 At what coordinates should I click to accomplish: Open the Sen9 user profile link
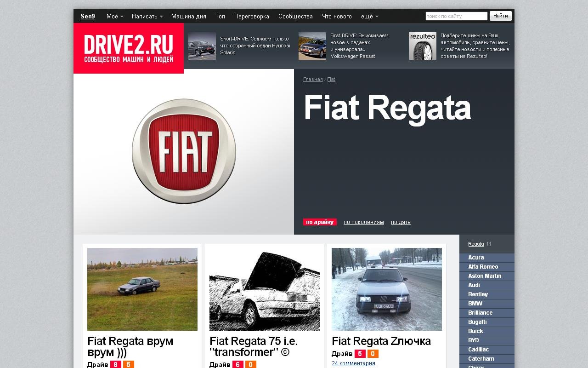coord(88,17)
